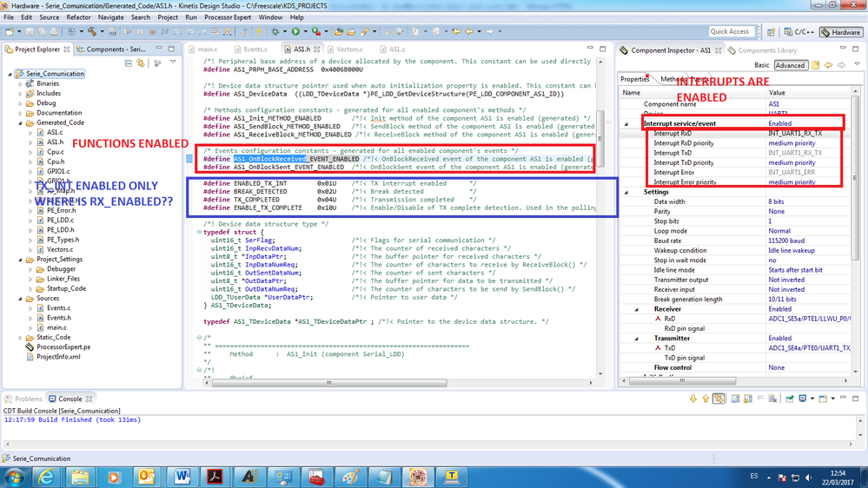This screenshot has width=868, height=488.
Task: Collapse Interrupt service/event property group
Action: coord(626,124)
